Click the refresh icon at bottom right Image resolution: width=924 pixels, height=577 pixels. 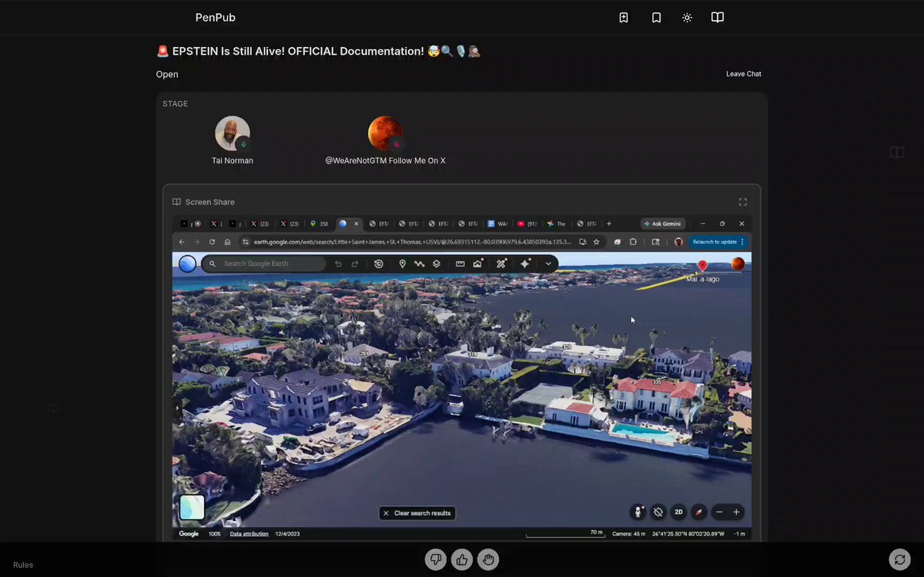(x=899, y=560)
